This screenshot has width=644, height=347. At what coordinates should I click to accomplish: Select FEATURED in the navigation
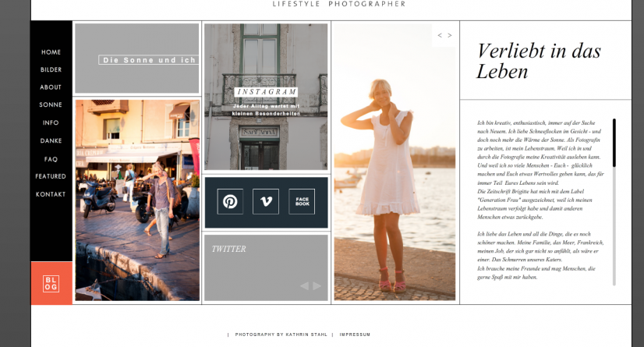(x=51, y=177)
